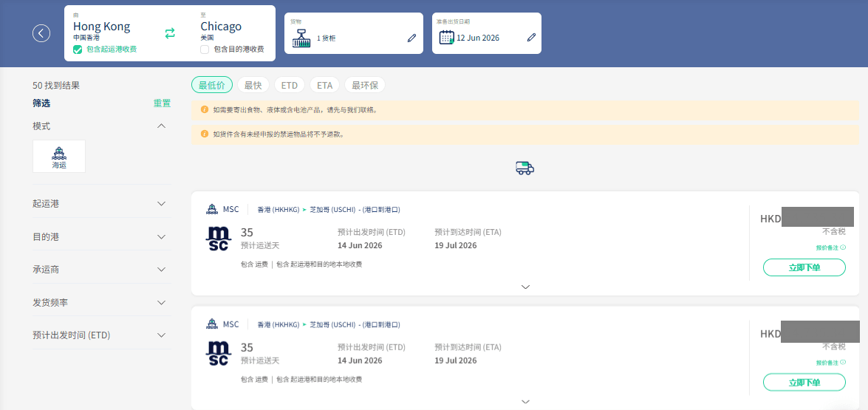Viewport: 868px width, 410px height.
Task: Reset filters with 重置 link
Action: (163, 103)
